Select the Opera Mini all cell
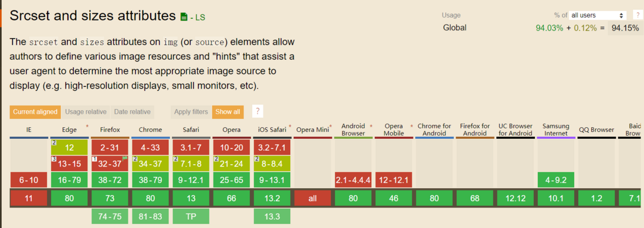This screenshot has height=228, width=644. click(313, 199)
